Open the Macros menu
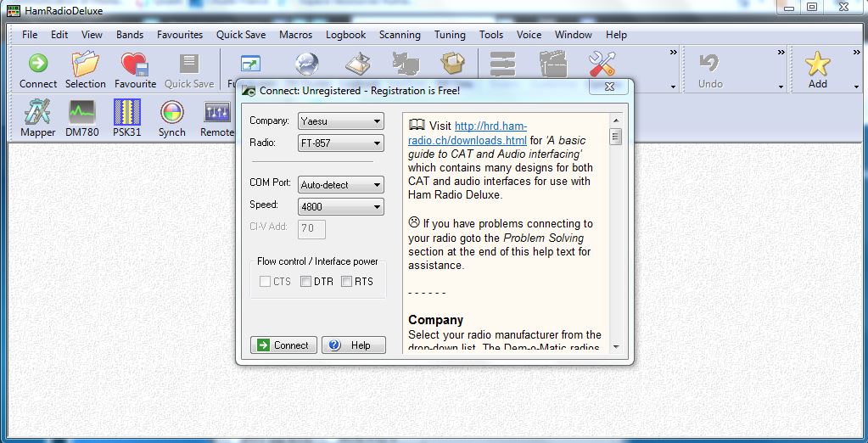The width and height of the screenshot is (868, 443). click(x=295, y=34)
